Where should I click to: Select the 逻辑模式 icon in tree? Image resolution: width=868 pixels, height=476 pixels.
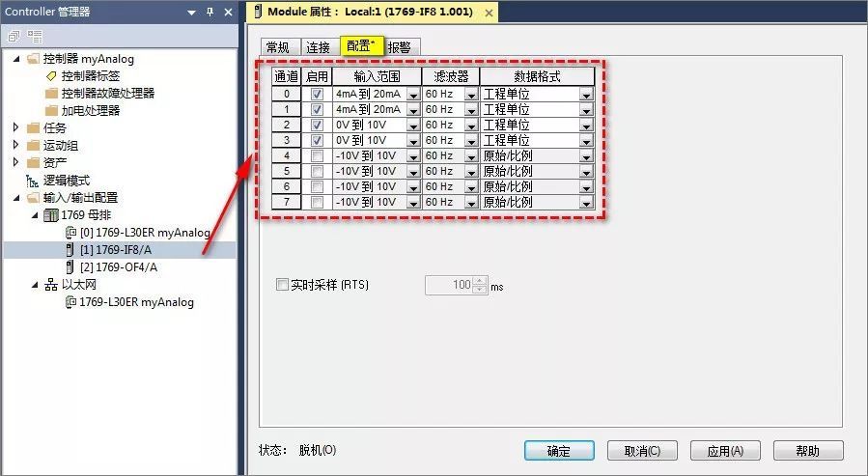click(x=32, y=180)
